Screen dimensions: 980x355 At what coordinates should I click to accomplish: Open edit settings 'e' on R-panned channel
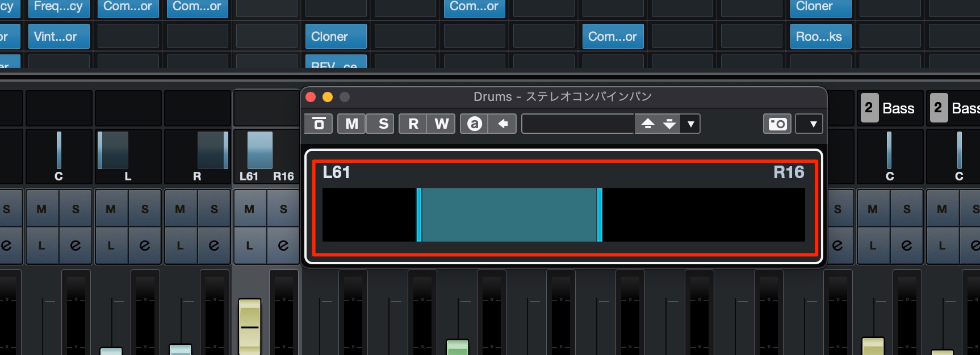point(214,246)
